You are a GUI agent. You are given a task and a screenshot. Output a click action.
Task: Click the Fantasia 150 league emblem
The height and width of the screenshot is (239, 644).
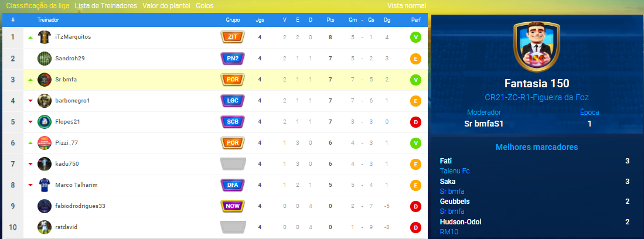[x=537, y=46]
